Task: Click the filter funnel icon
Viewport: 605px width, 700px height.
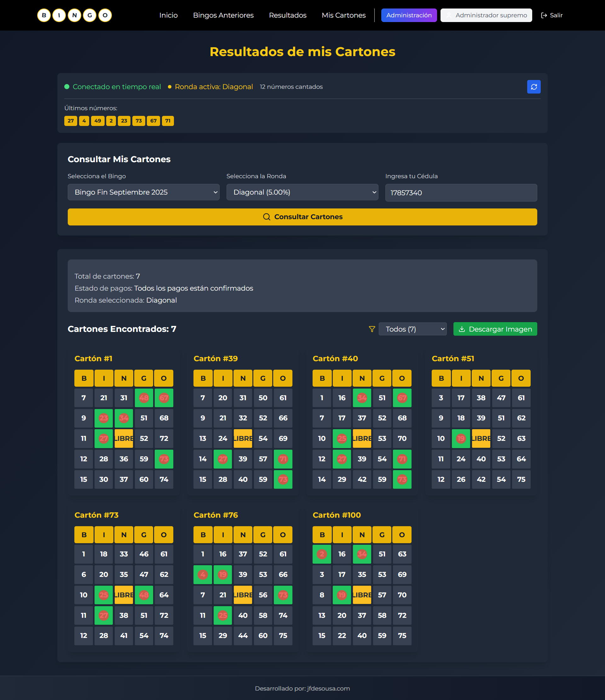Action: (372, 329)
